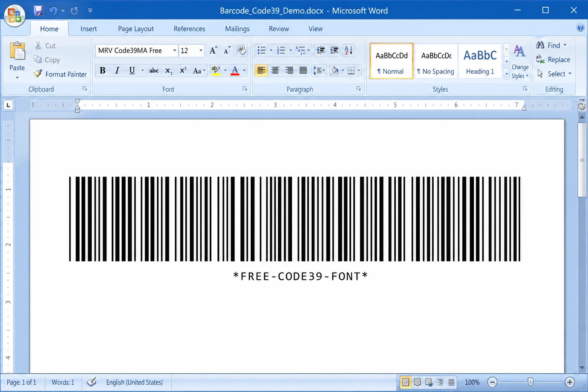The image size is (588, 392).
Task: Decrease paragraph indent
Action: [x=321, y=51]
